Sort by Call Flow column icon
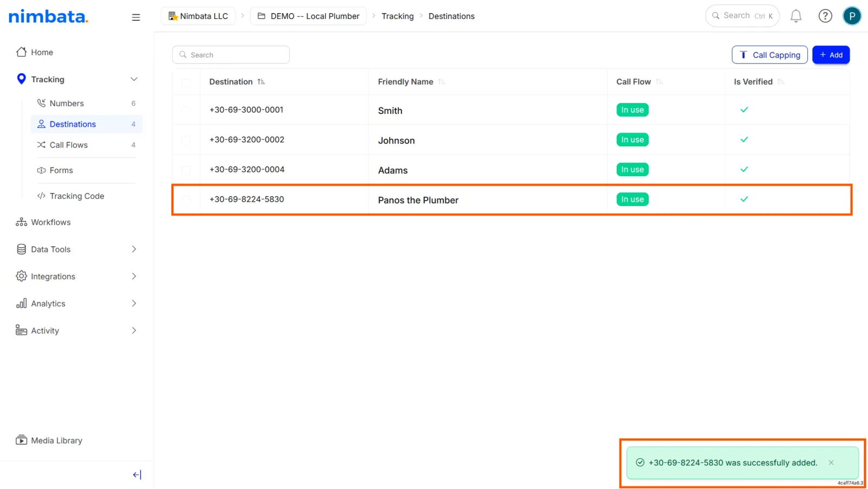Image resolution: width=868 pixels, height=489 pixels. (659, 82)
